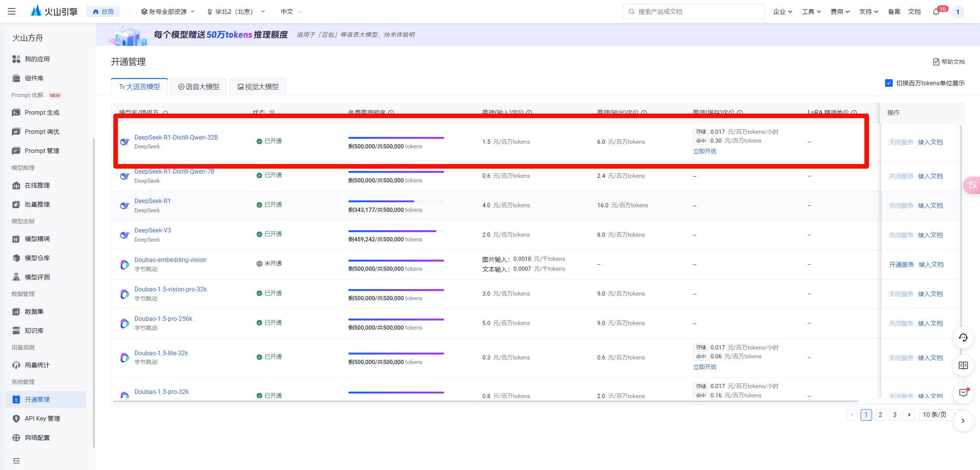Open 接入文档 for DeepSeek-R1
The height and width of the screenshot is (470, 980).
tap(930, 205)
